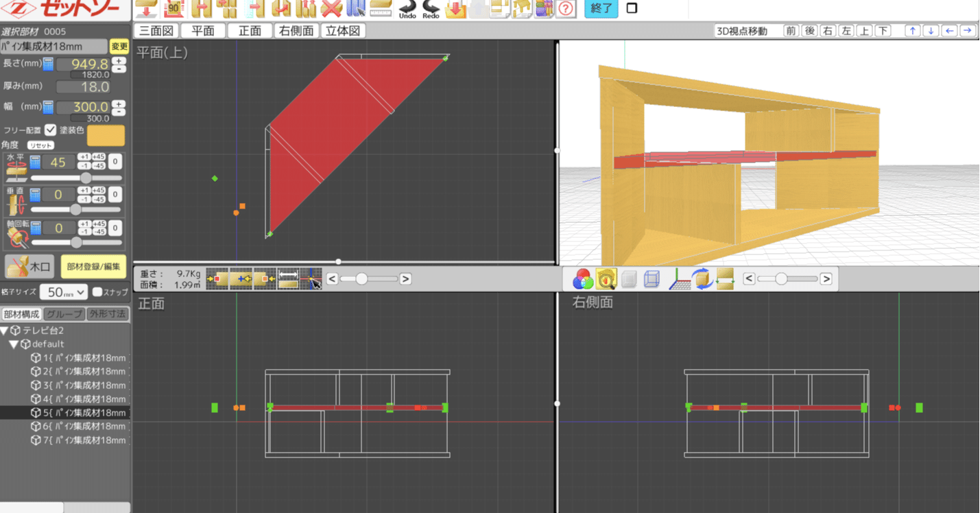Click the table furniture preview icon
This screenshot has height=513, width=980.
[523, 9]
